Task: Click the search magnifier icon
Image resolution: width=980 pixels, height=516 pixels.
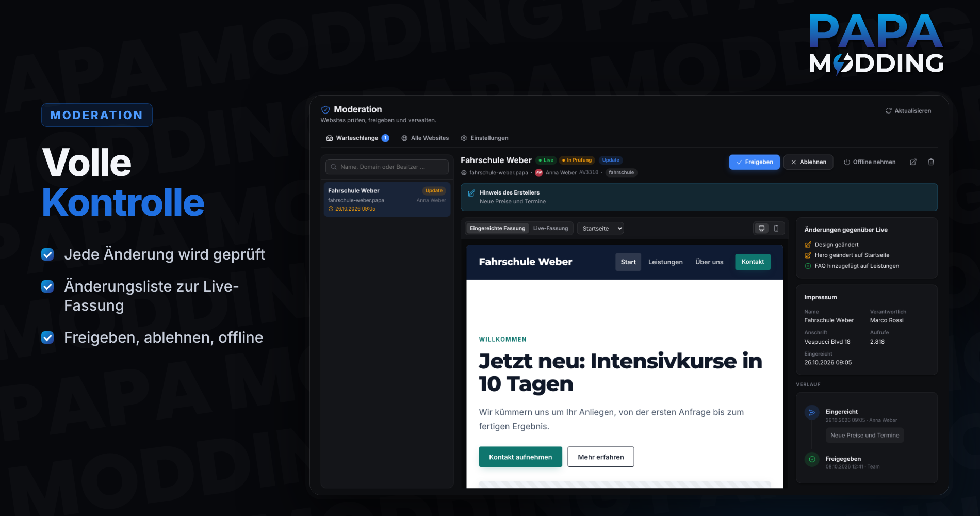Action: (x=334, y=167)
